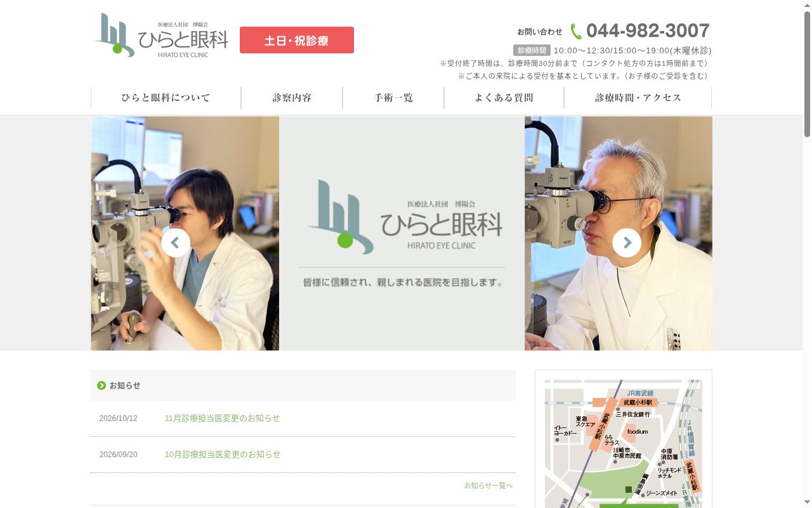Click the right slide of older doctor

click(619, 233)
